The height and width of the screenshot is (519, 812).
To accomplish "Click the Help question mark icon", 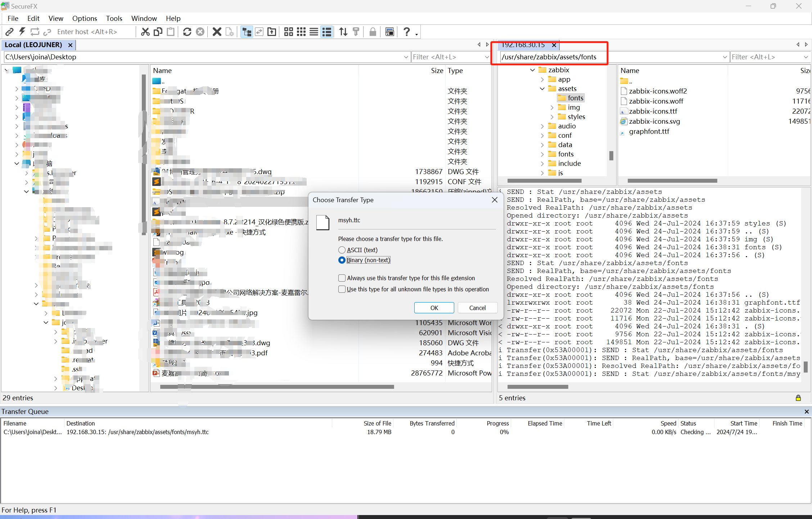I will [407, 32].
